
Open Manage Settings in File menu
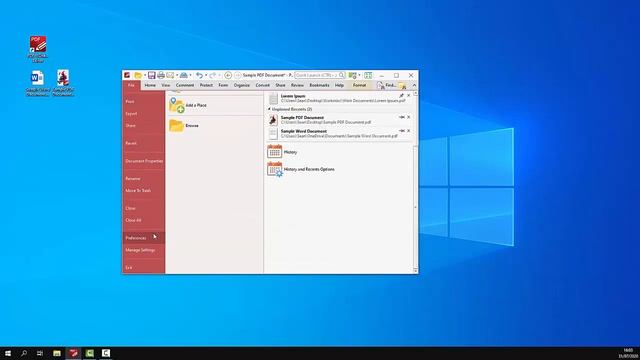pos(144,250)
